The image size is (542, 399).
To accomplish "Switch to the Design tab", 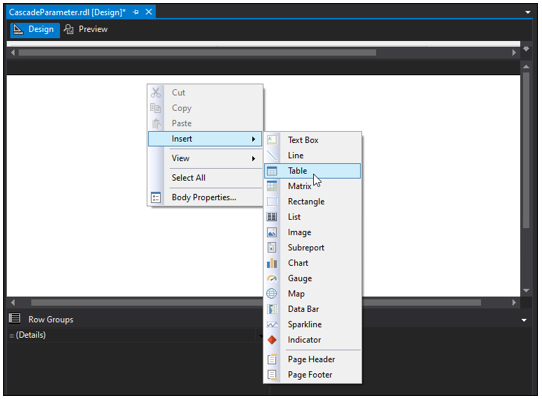I will [x=35, y=29].
